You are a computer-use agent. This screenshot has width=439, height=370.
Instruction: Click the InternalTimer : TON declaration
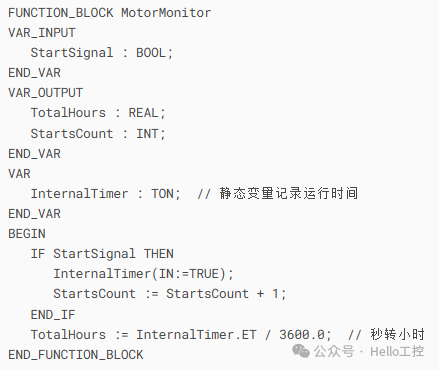pos(106,194)
